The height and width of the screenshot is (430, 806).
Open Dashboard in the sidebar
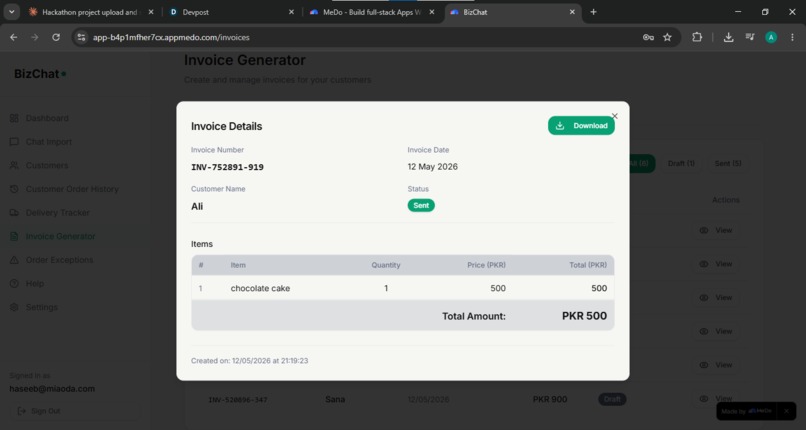tap(47, 118)
